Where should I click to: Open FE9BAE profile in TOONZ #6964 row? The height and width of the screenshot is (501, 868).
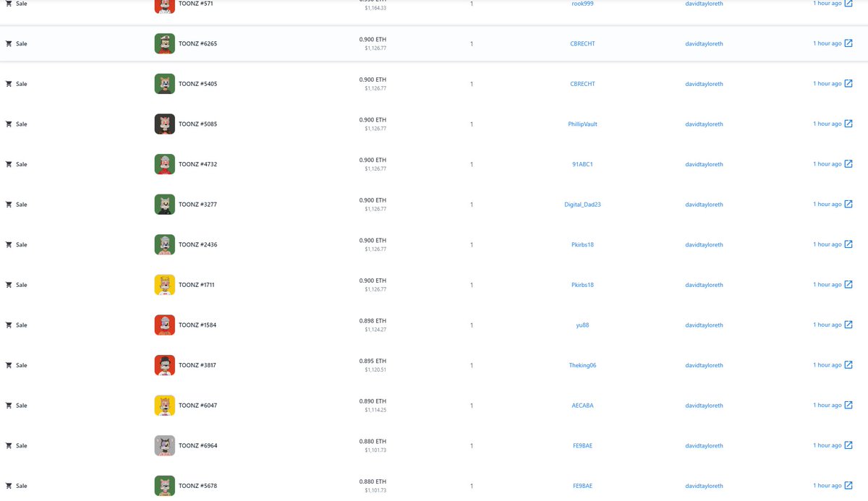tap(582, 445)
